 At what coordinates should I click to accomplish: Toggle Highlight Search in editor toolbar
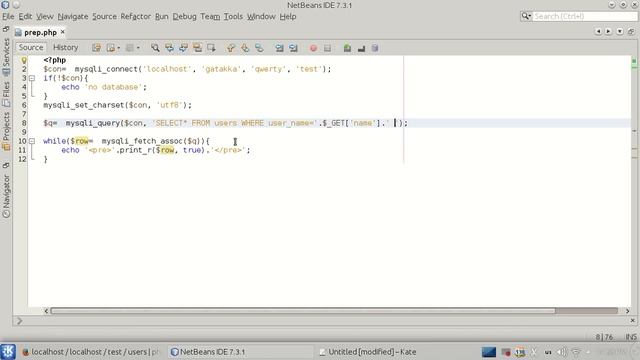(x=197, y=48)
